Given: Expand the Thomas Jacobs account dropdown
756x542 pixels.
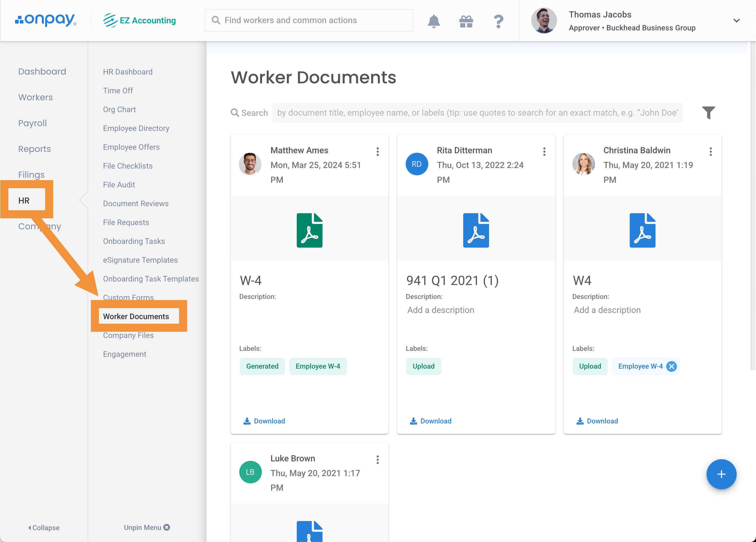Looking at the screenshot, I should click(x=737, y=21).
